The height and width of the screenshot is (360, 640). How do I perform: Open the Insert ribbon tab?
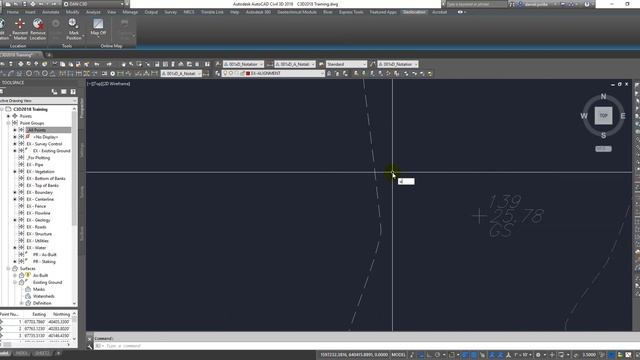30,12
